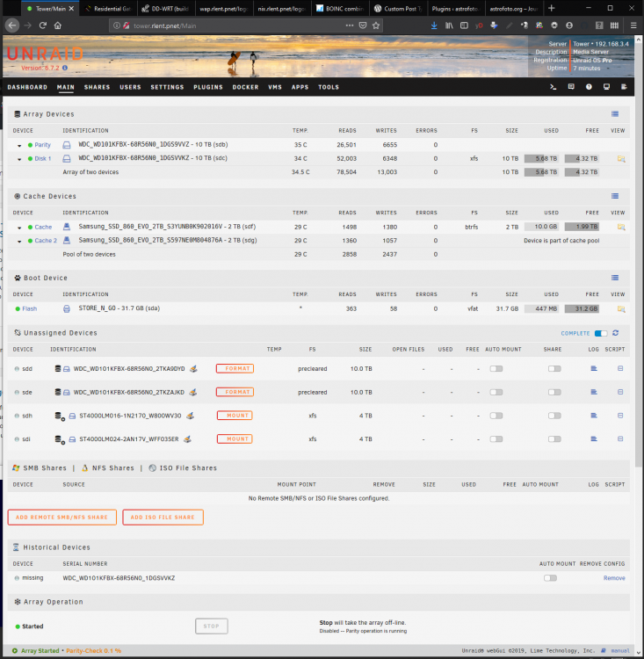This screenshot has height=659, width=644.
Task: Click the browser home icon
Action: (58, 25)
